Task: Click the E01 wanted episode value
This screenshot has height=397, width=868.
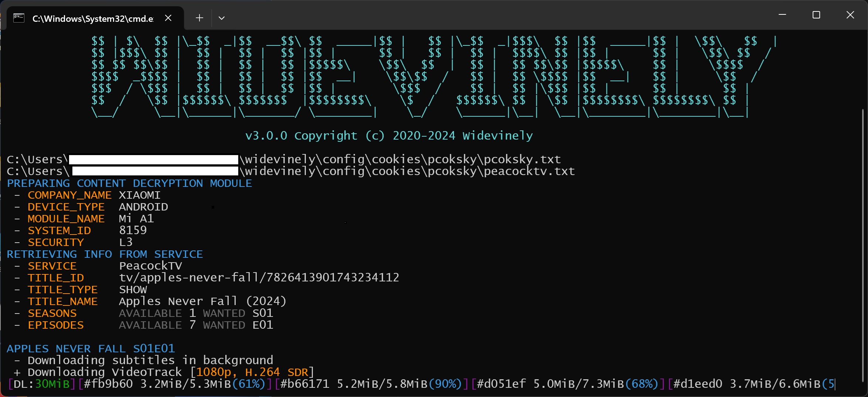Action: pos(263,325)
